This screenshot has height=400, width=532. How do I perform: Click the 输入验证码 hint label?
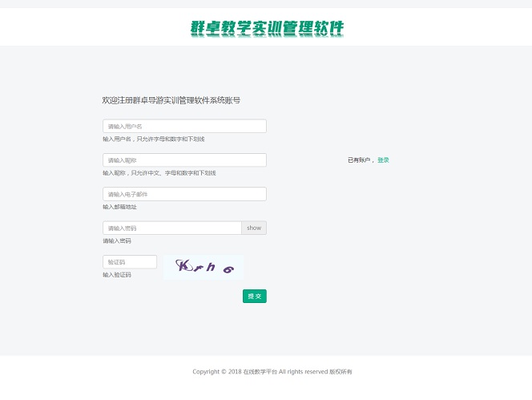(x=117, y=275)
